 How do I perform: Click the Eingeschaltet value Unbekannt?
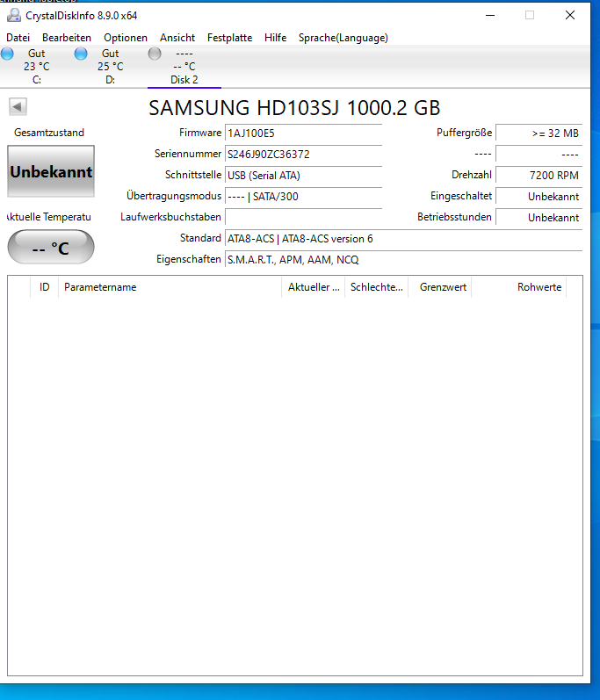coord(539,197)
